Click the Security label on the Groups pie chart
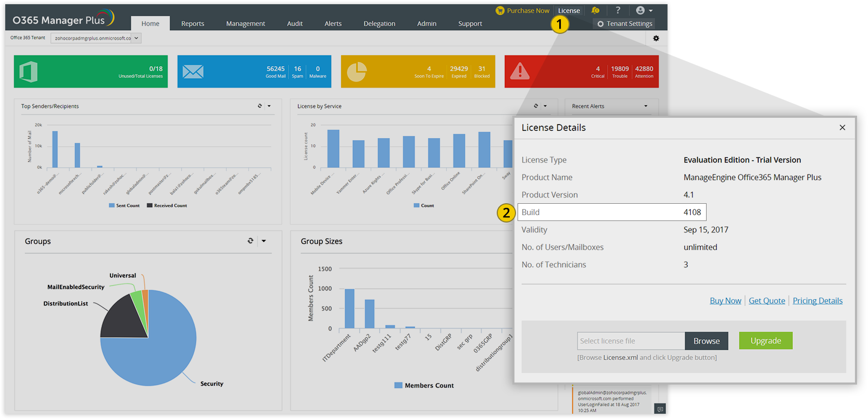Screen dimensions: 868x419 click(x=212, y=384)
